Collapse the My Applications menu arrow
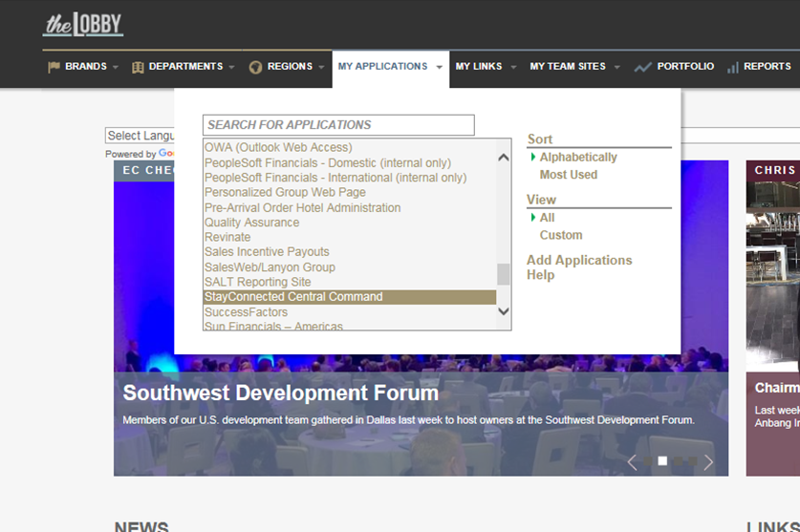The width and height of the screenshot is (800, 532). tap(440, 67)
